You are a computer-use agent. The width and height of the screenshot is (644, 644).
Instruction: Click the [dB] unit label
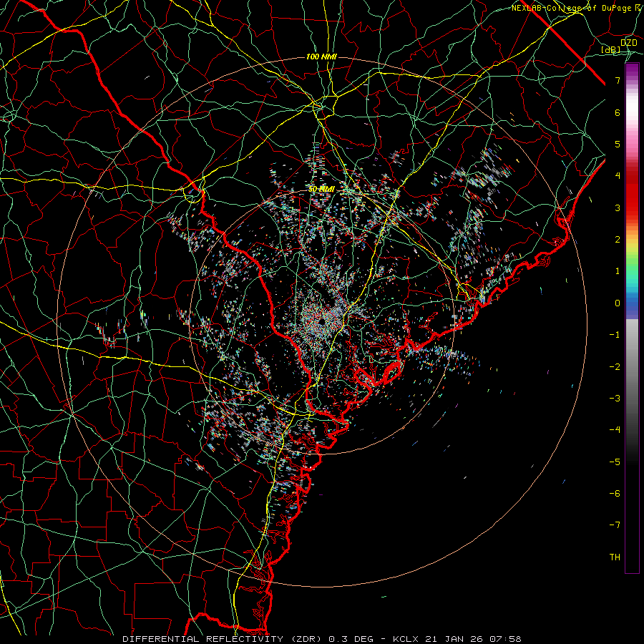pyautogui.click(x=611, y=50)
